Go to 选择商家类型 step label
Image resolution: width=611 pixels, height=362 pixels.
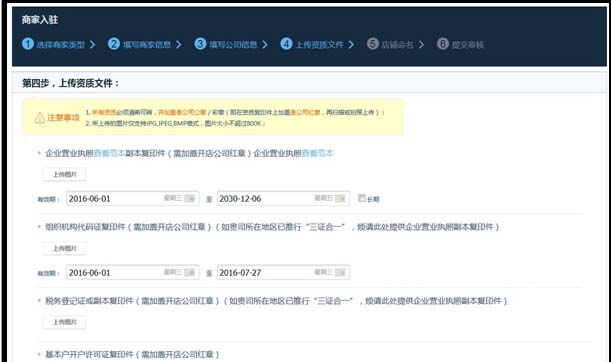click(x=61, y=45)
